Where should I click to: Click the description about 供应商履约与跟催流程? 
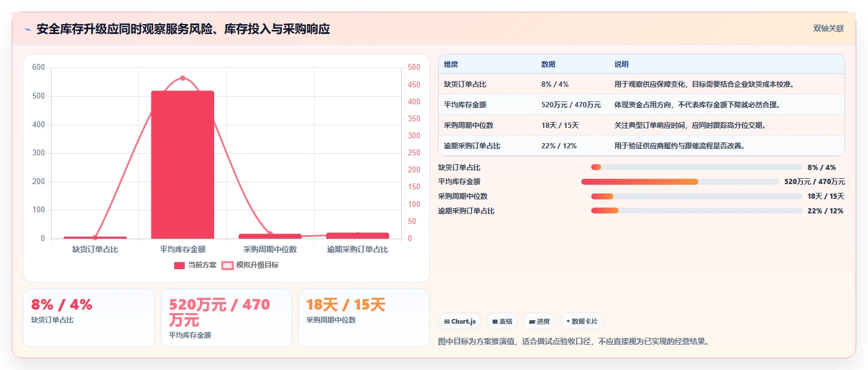pos(679,146)
